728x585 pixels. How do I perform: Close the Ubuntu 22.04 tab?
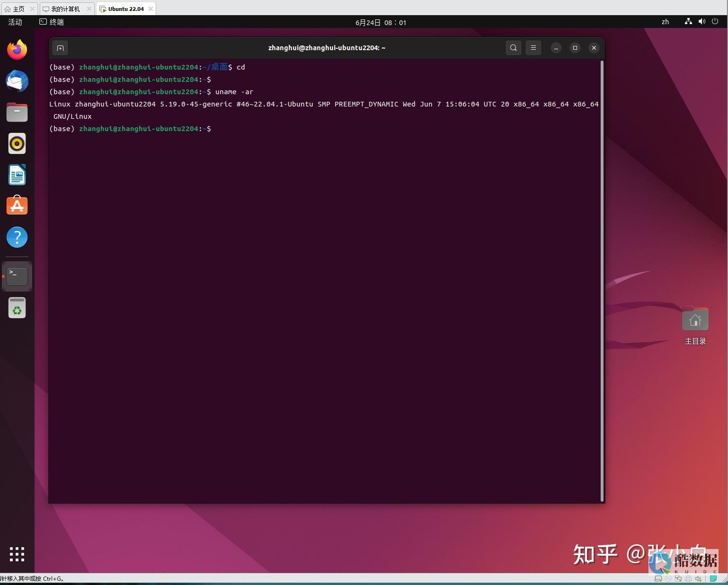[x=151, y=9]
